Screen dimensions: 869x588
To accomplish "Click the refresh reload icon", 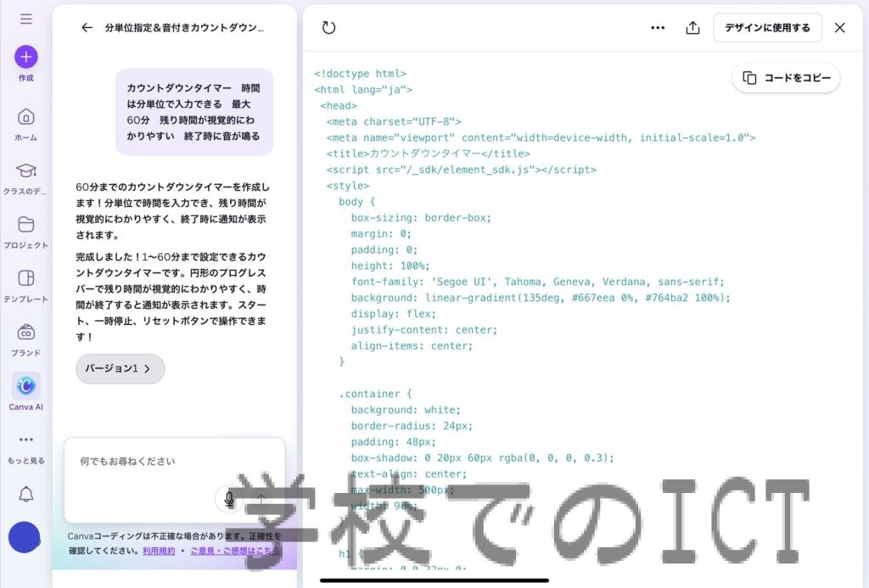I will click(329, 27).
